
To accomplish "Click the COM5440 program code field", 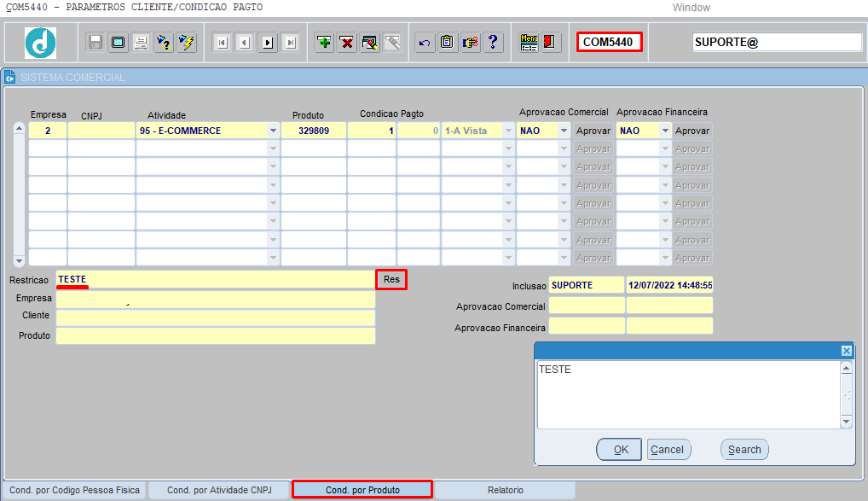I will tap(609, 42).
